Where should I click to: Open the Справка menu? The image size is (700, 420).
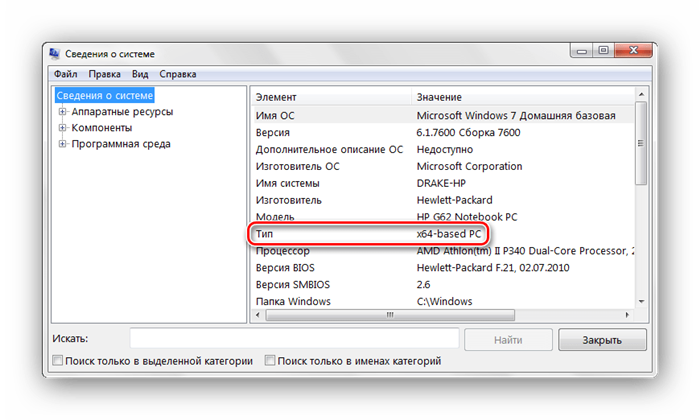[x=178, y=74]
